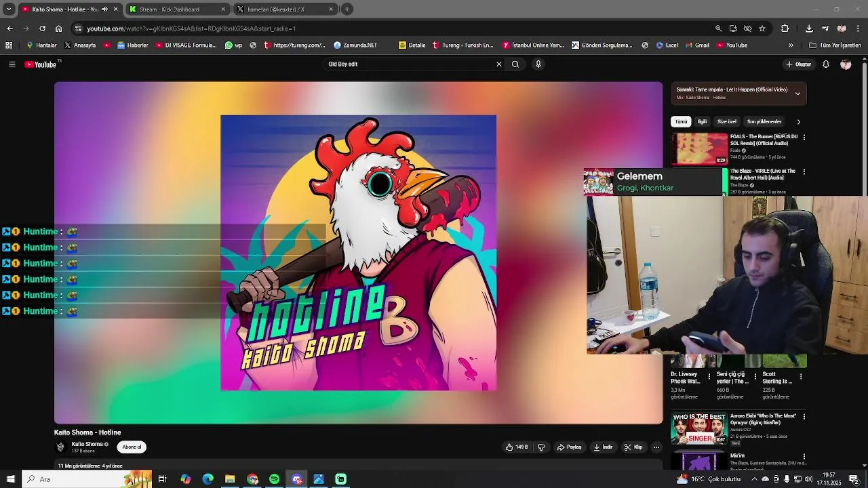
Task: Open Chrome from taskbar
Action: coord(252,479)
